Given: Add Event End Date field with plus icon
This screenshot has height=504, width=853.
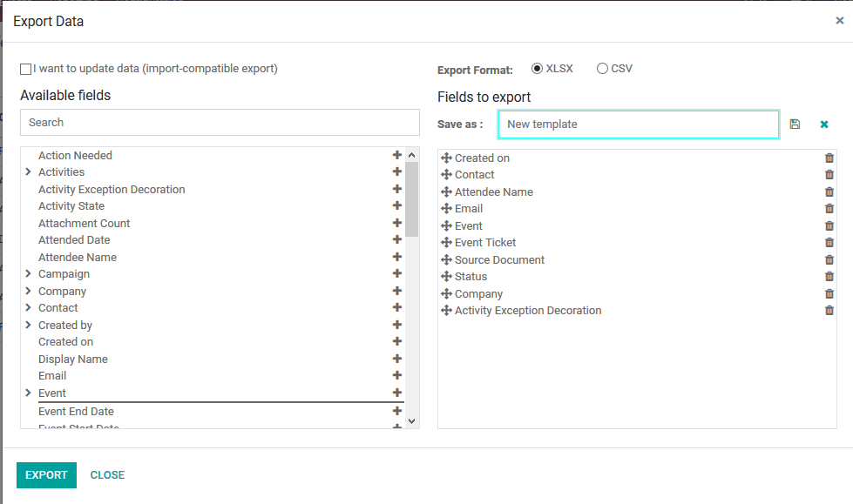Looking at the screenshot, I should 397,411.
